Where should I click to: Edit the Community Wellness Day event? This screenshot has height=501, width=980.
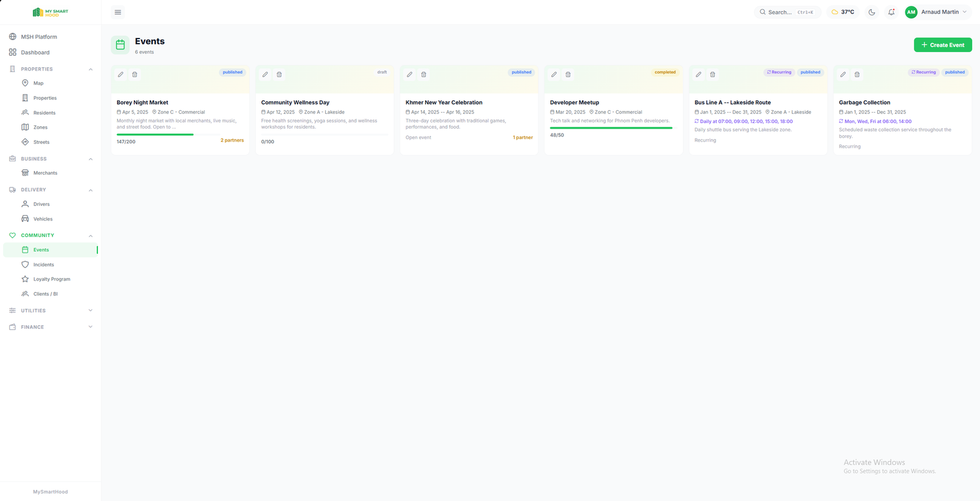pos(265,75)
